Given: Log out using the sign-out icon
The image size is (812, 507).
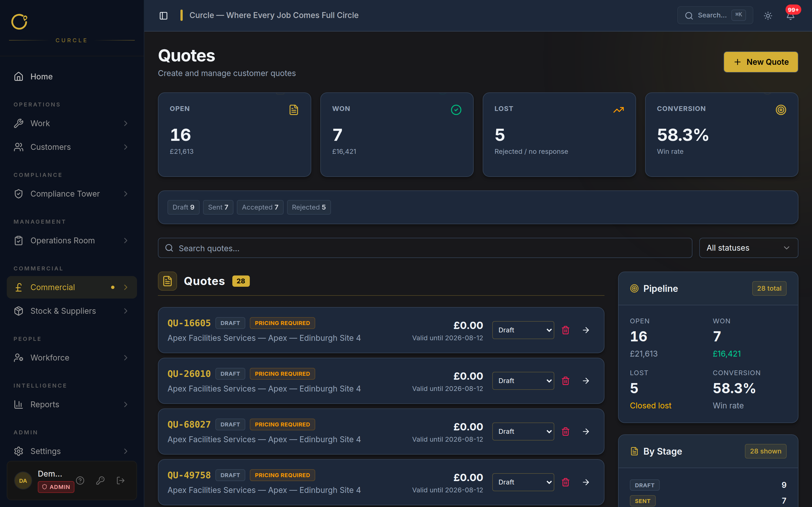Looking at the screenshot, I should (x=120, y=481).
